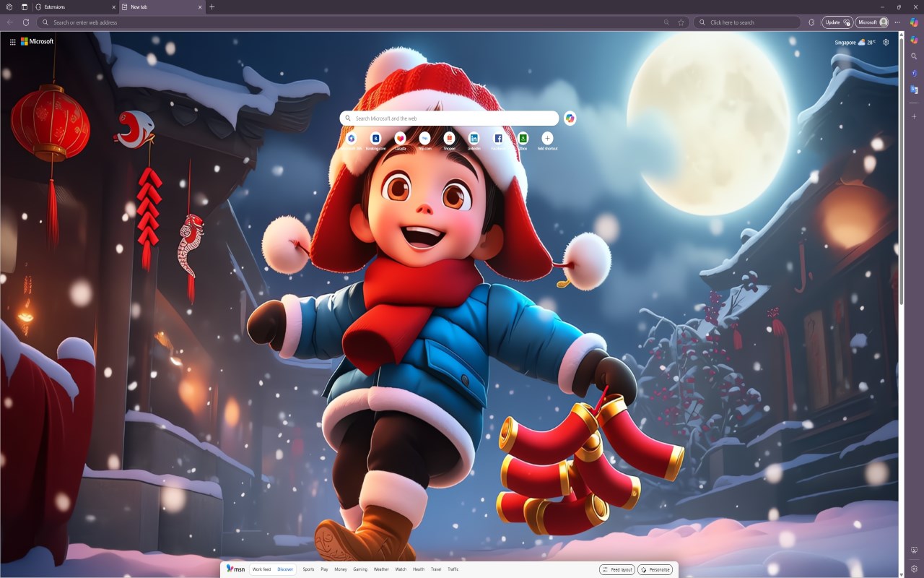Add this page to favorites star

(x=681, y=22)
